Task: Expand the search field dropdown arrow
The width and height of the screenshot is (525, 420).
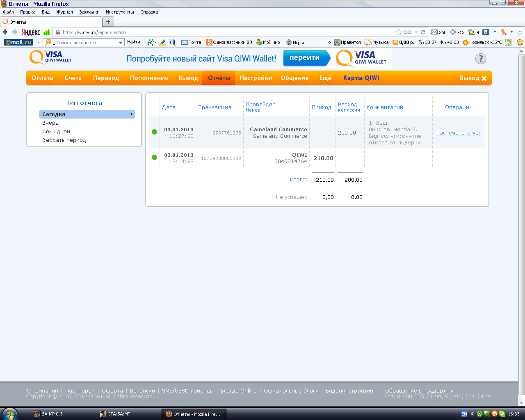Action: click(121, 43)
